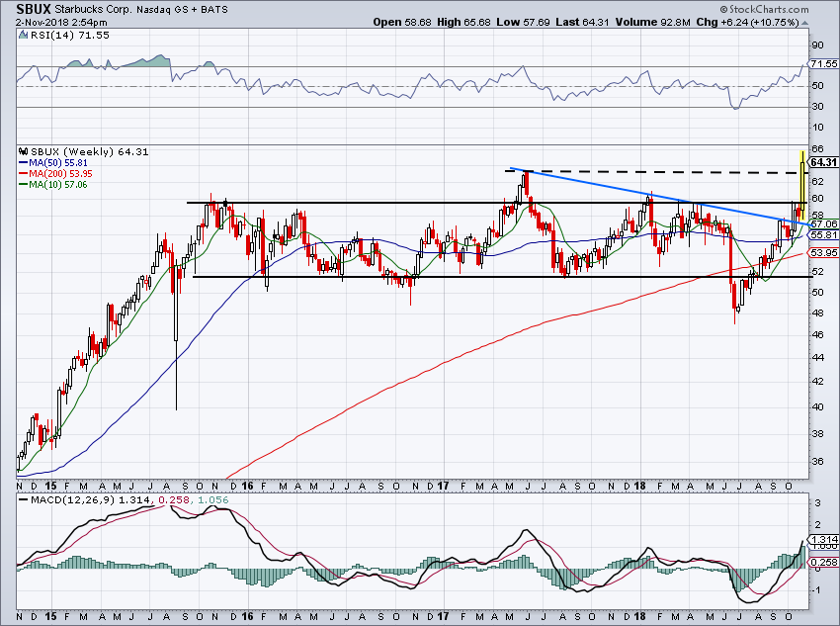Click the 44 label on the price axis
The image size is (840, 626).
pos(817,357)
